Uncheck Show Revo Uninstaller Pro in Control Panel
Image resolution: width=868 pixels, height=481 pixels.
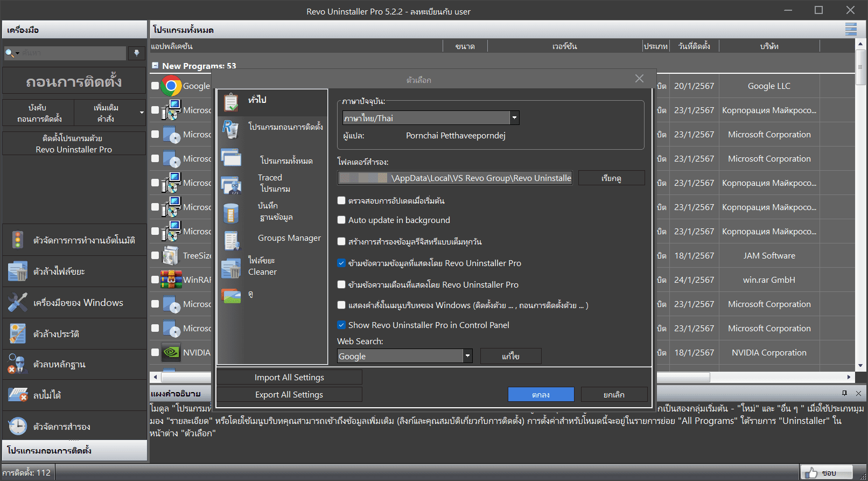click(x=341, y=325)
